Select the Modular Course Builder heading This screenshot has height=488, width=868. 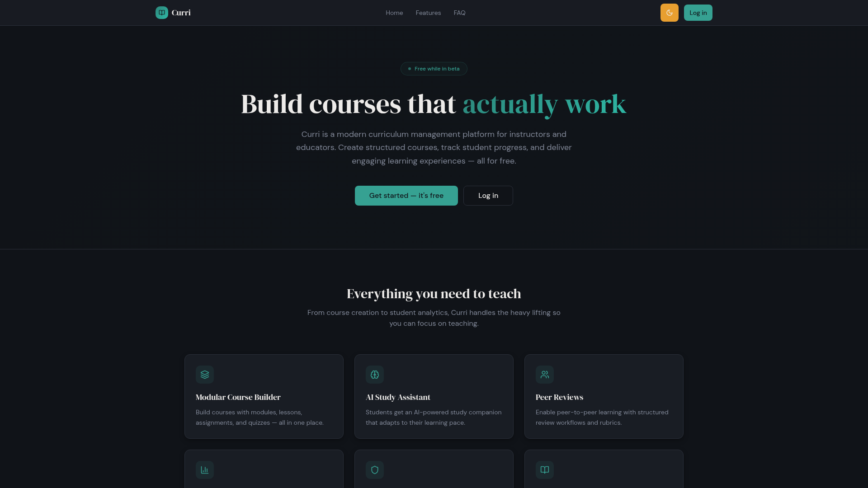click(238, 397)
